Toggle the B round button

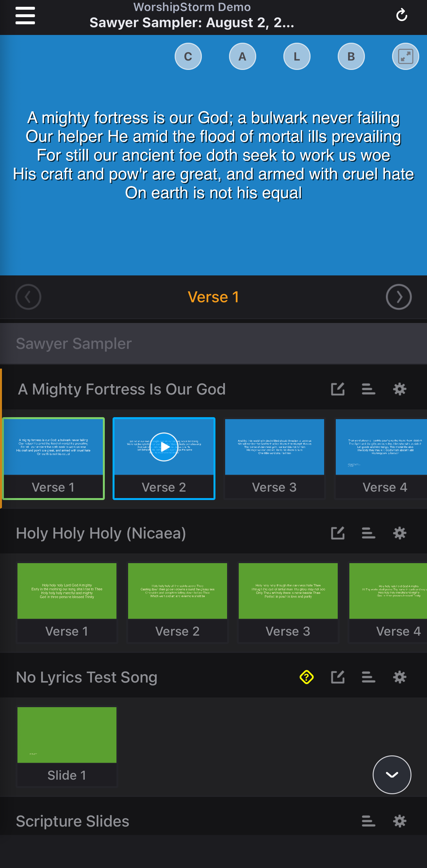[351, 56]
